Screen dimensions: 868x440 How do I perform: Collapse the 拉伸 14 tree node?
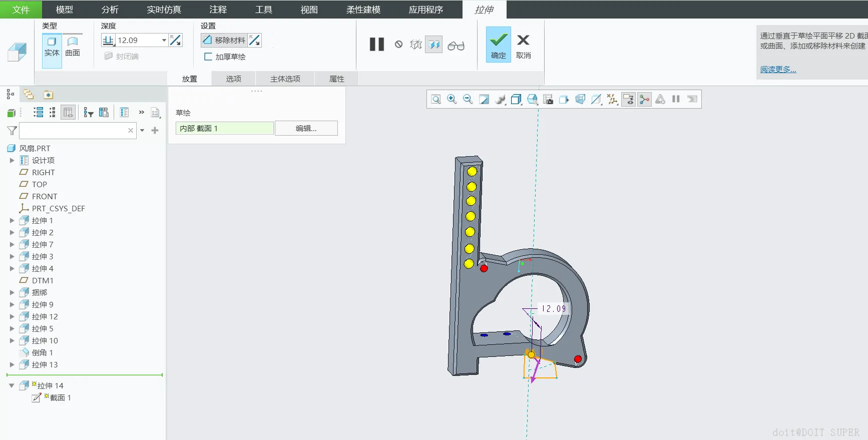(12, 385)
